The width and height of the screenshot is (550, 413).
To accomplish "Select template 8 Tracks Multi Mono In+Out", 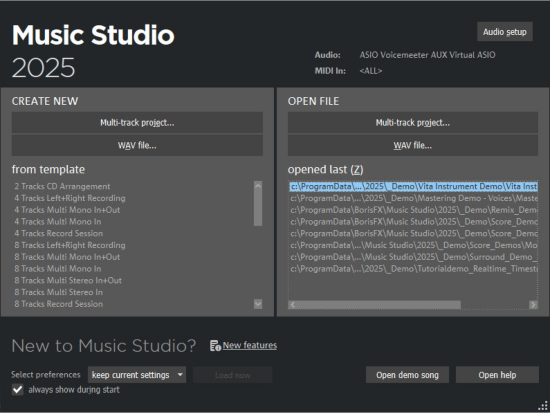I will click(x=67, y=257).
